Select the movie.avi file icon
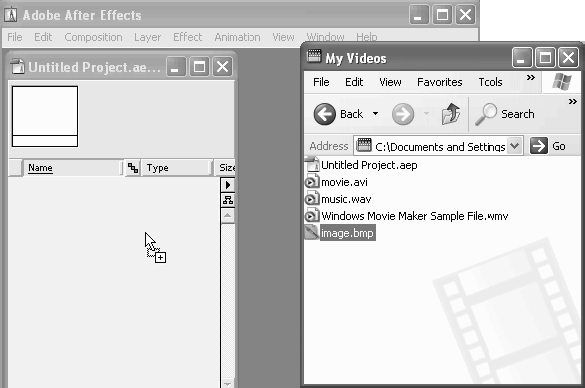Screen dimensions: 585x388 click(x=312, y=182)
